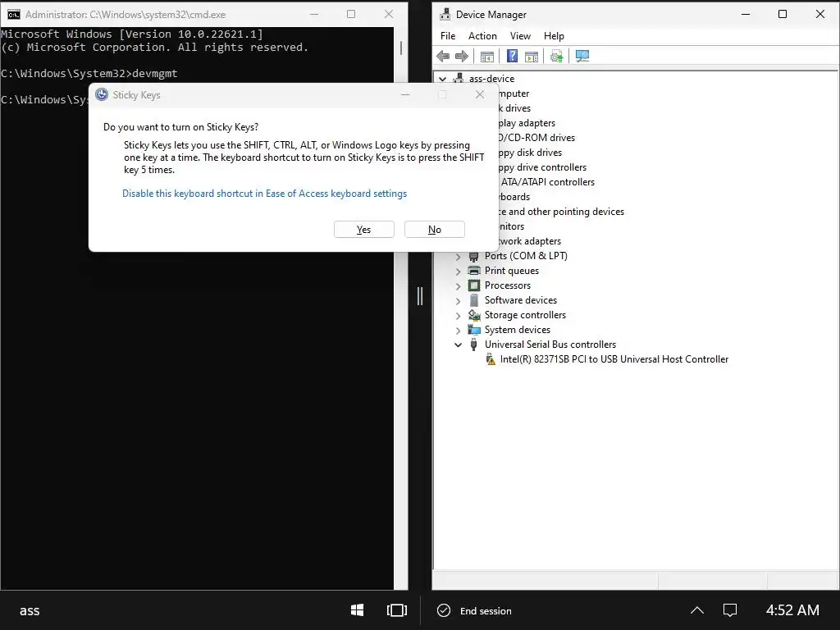
Task: Open Help via blue question mark icon
Action: tap(512, 56)
